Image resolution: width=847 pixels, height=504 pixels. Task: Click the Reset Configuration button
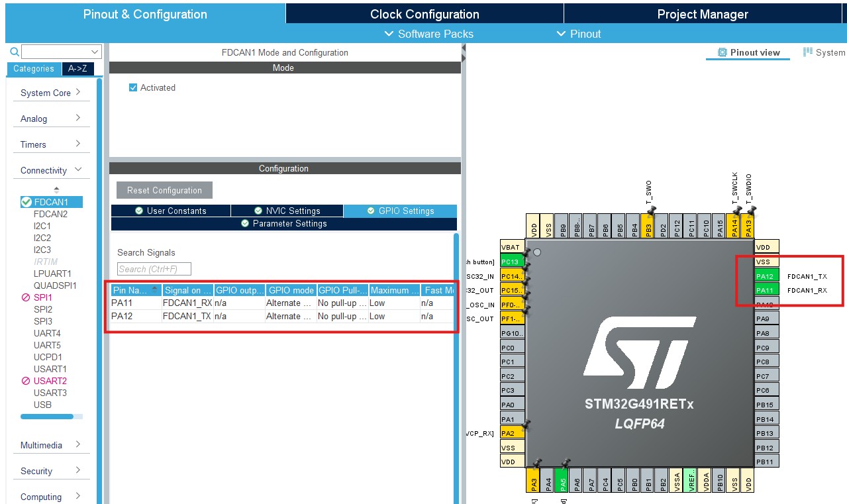[x=164, y=189]
